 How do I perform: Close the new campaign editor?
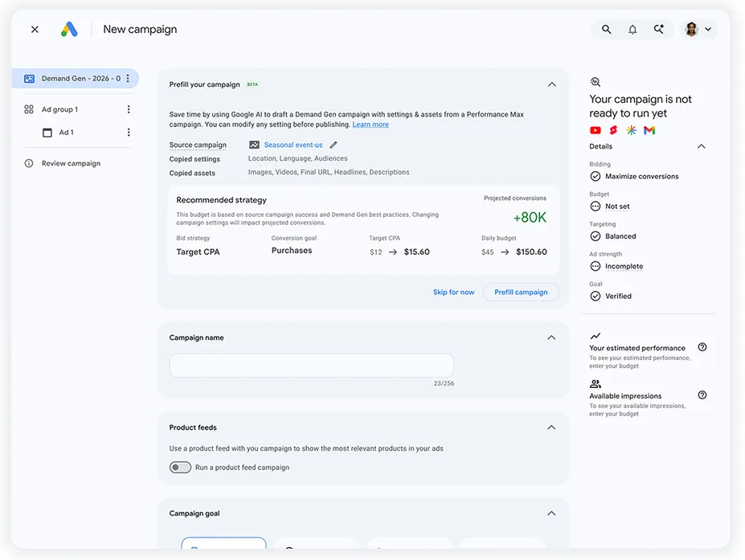tap(35, 30)
